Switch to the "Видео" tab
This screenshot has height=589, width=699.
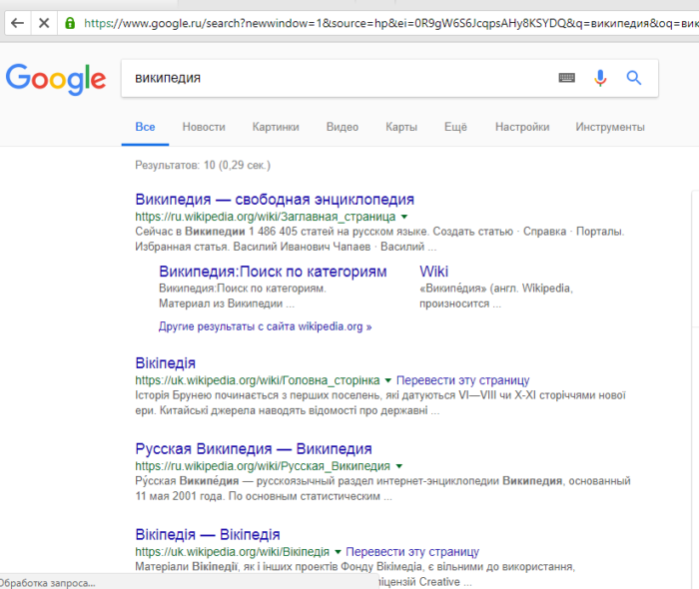pos(342,127)
